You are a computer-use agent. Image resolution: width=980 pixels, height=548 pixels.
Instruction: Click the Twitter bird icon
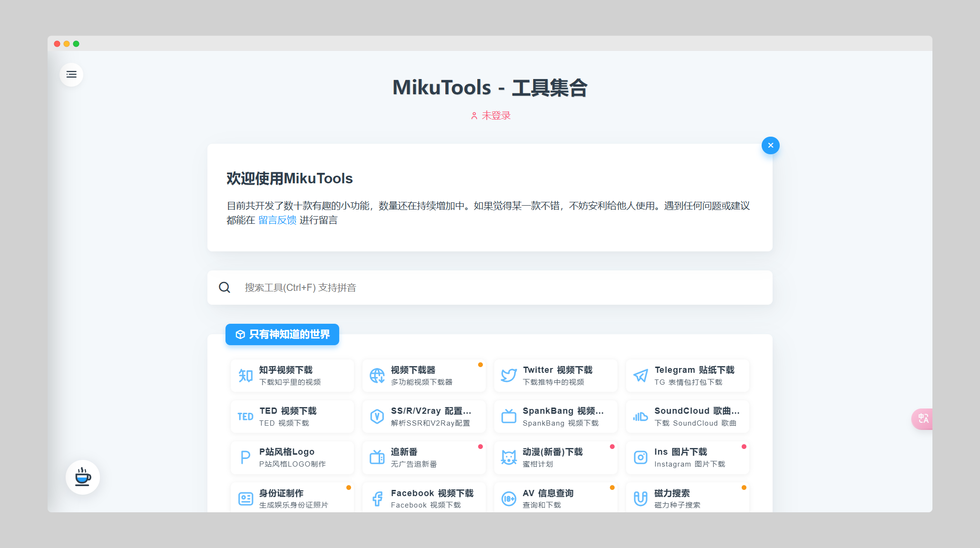tap(509, 376)
